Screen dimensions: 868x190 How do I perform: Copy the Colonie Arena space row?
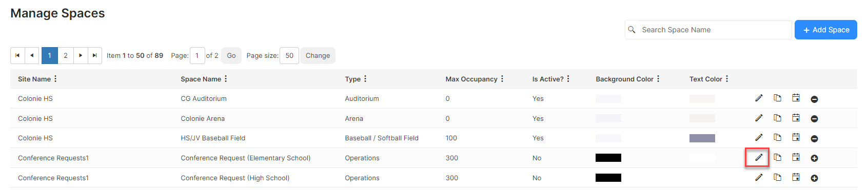pyautogui.click(x=777, y=118)
